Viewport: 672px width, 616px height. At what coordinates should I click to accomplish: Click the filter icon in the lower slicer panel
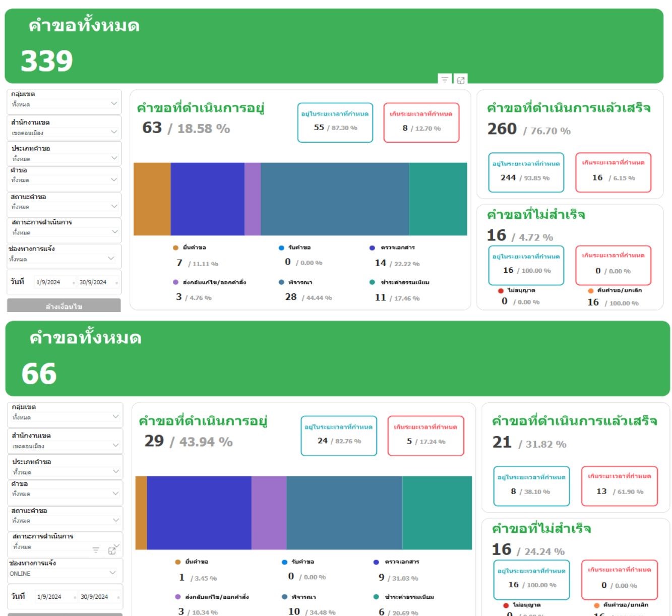point(96,550)
